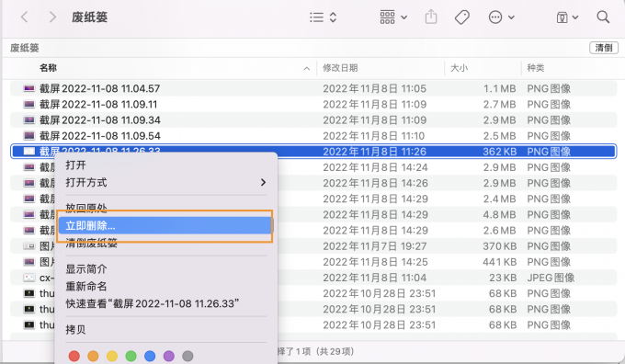Click the icon of the cx- JPEG file
The width and height of the screenshot is (625, 364).
pyautogui.click(x=29, y=278)
